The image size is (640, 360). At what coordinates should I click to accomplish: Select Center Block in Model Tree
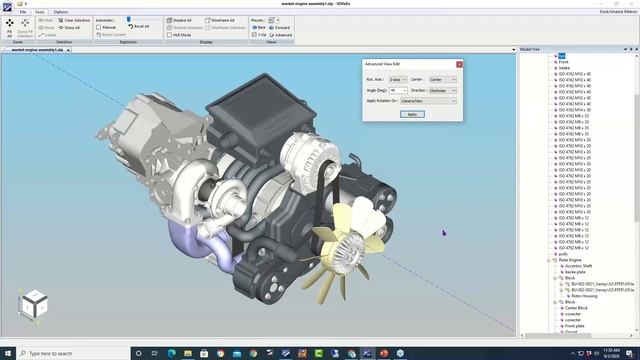[576, 308]
